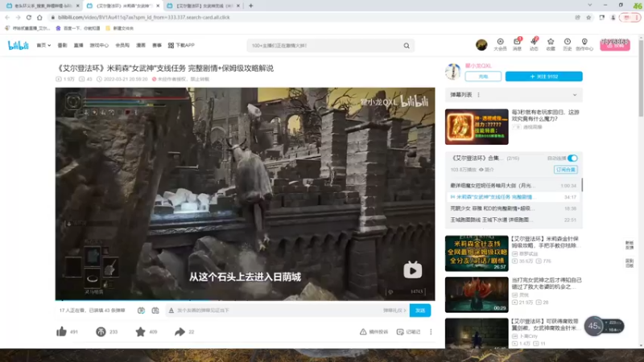Switch to the third browser tab

pos(204,6)
